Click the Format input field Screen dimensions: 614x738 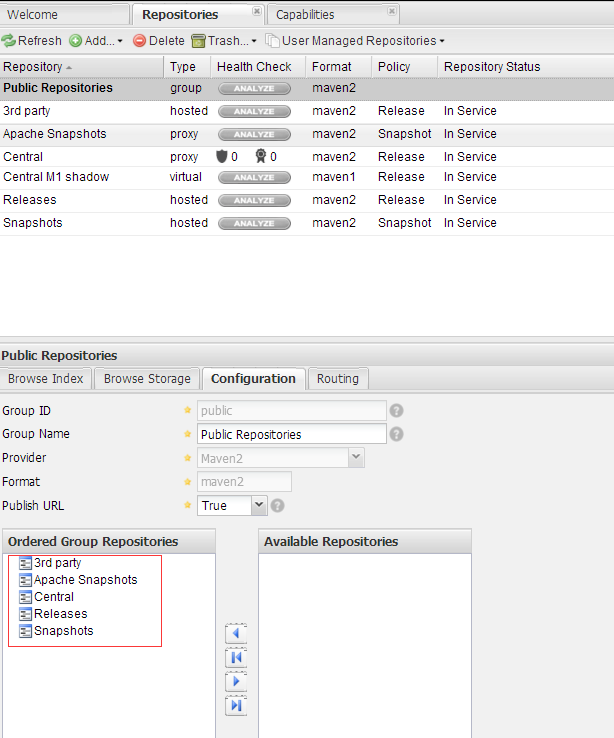pos(244,482)
